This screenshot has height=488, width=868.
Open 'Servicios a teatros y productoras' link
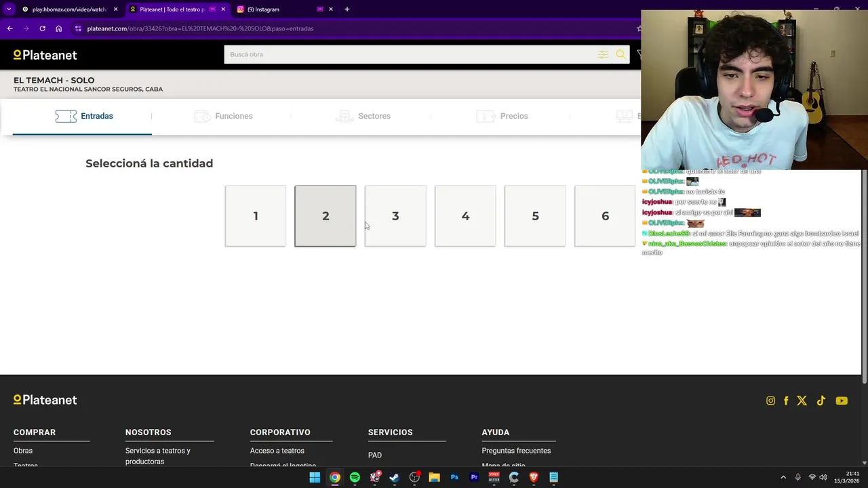[158, 456]
